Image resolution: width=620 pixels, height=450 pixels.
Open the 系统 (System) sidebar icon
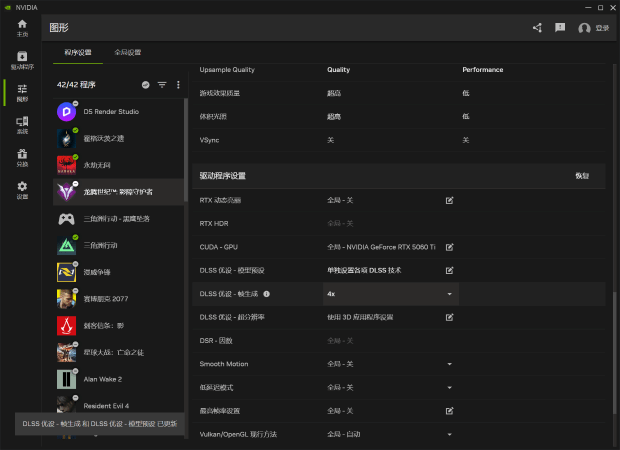tap(22, 125)
